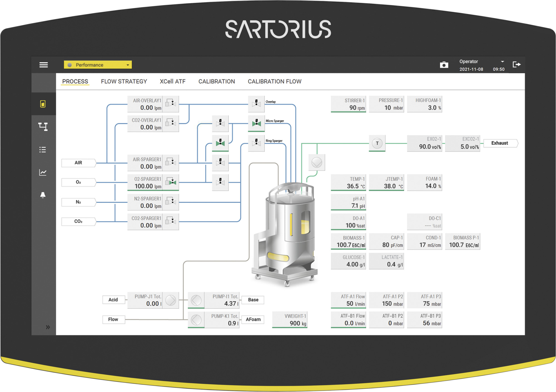Click the Exhaust label button
This screenshot has height=392, width=556.
pos(500,143)
